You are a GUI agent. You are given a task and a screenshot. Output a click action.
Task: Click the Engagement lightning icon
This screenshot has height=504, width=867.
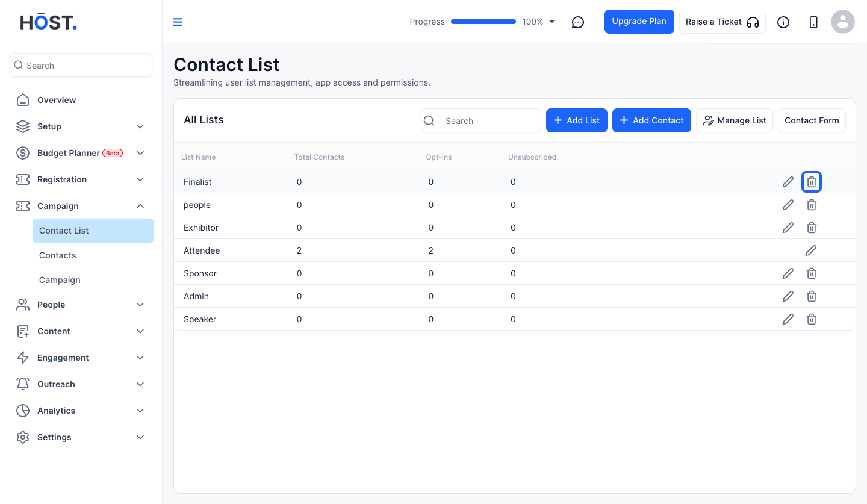pos(23,358)
